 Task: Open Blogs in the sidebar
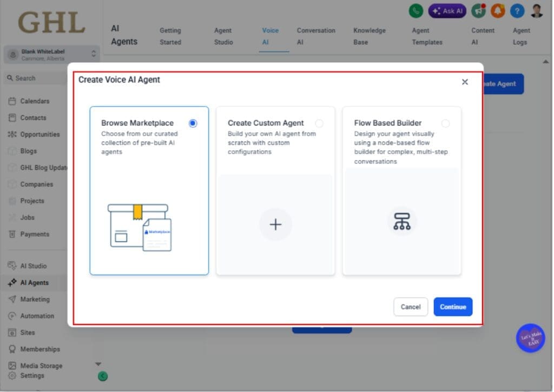pos(28,151)
